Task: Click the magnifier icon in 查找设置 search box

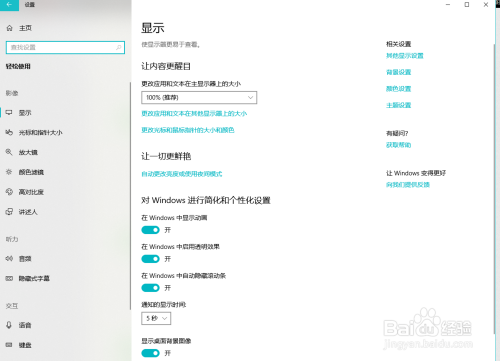Action: (x=118, y=47)
